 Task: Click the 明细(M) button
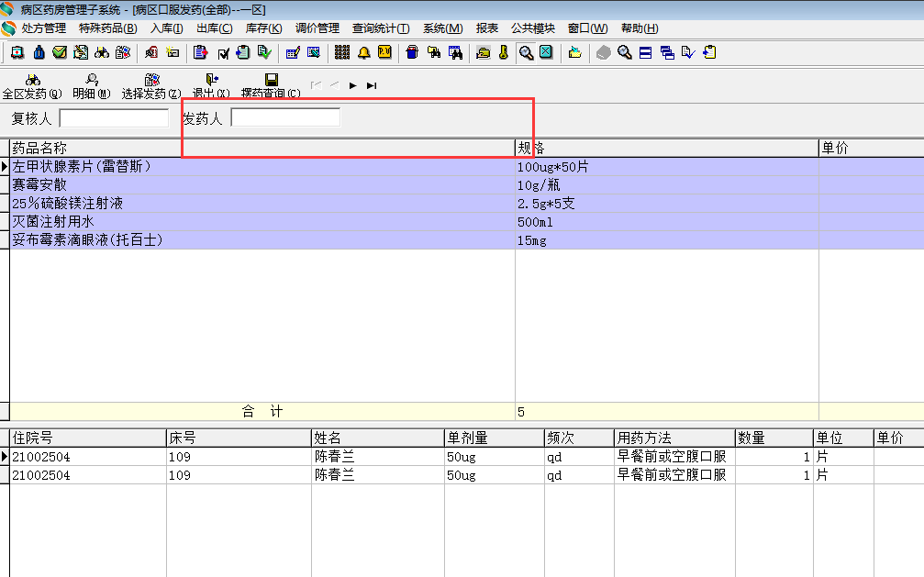[92, 86]
